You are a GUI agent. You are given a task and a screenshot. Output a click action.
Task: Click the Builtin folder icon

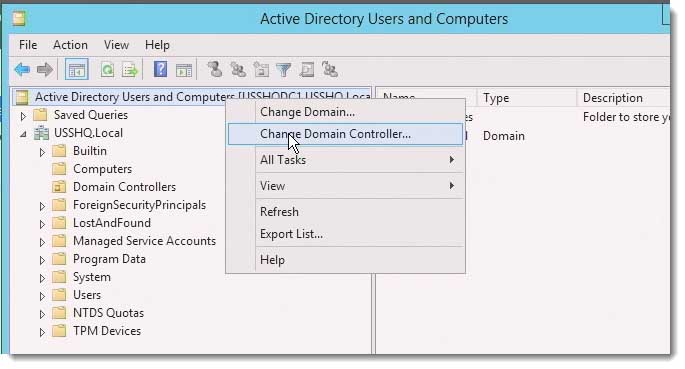point(59,151)
